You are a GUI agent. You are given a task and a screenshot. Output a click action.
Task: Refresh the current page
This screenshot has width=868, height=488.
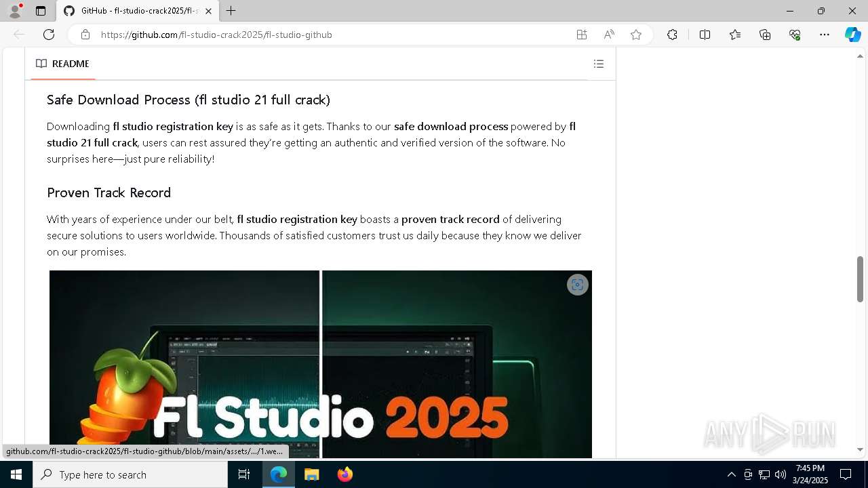[x=49, y=35]
